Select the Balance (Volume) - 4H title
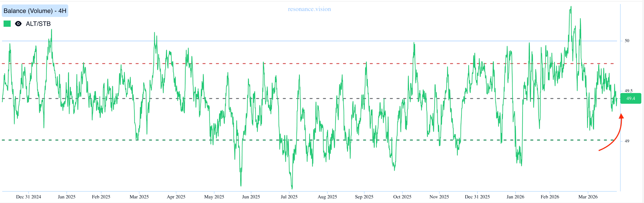This screenshot has width=644, height=203. (35, 11)
